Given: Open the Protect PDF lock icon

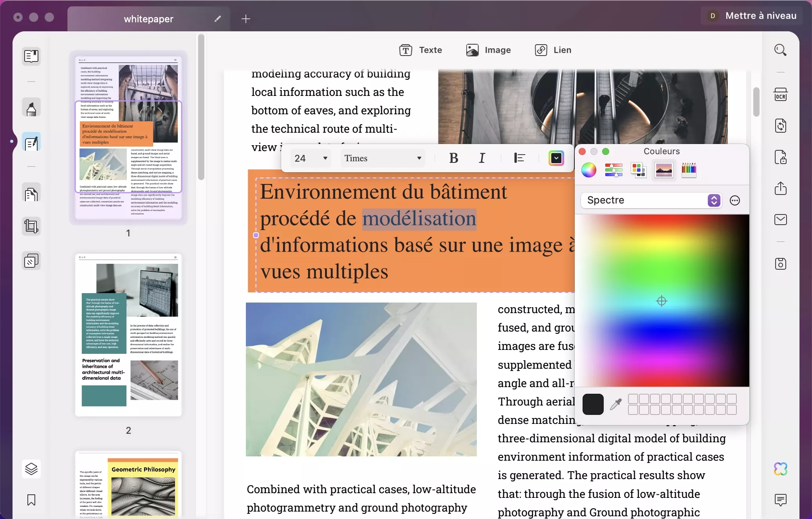Looking at the screenshot, I should [780, 157].
